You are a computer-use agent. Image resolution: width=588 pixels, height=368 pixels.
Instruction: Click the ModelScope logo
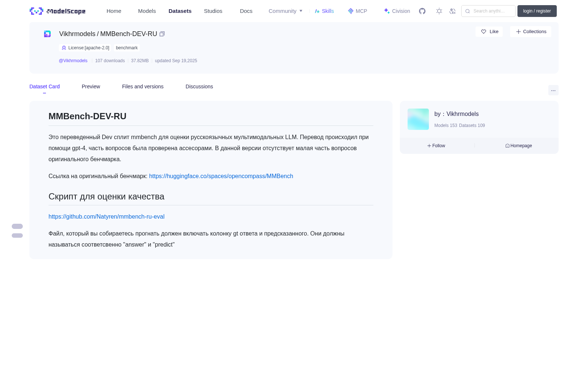(x=58, y=11)
